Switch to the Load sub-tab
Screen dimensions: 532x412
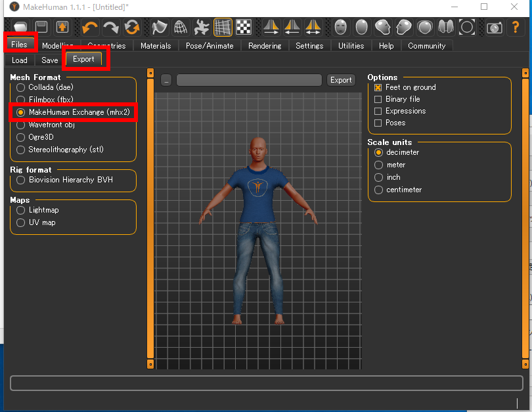pos(20,60)
